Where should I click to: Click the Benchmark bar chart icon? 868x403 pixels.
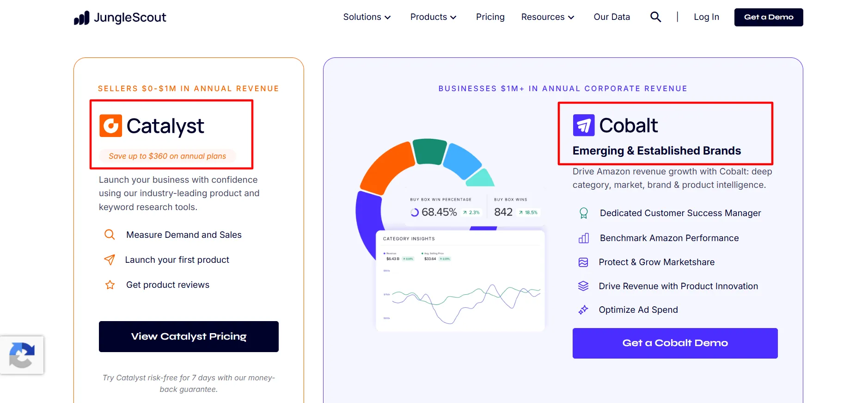[x=584, y=238]
